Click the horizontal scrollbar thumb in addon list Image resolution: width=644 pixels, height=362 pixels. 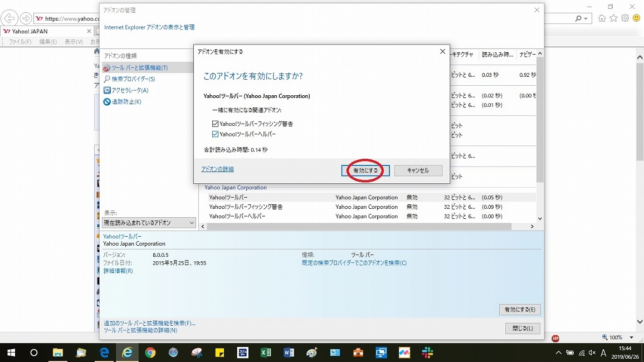pyautogui.click(x=359, y=226)
